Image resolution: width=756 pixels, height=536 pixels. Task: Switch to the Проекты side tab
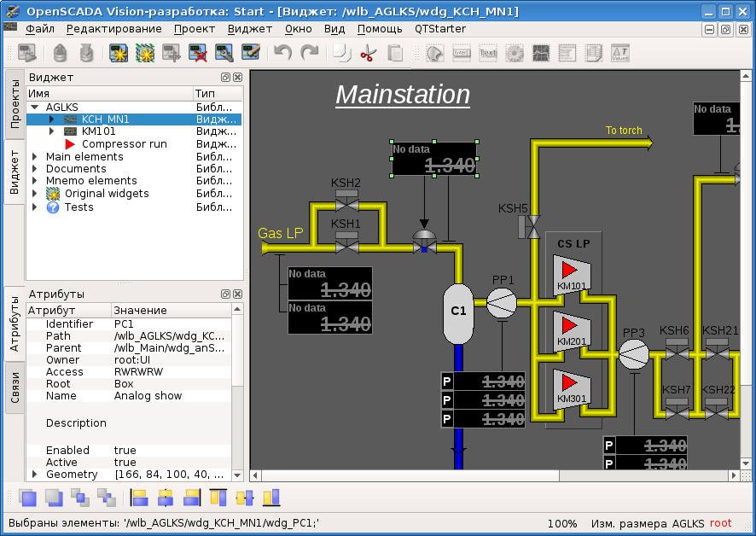[x=15, y=103]
